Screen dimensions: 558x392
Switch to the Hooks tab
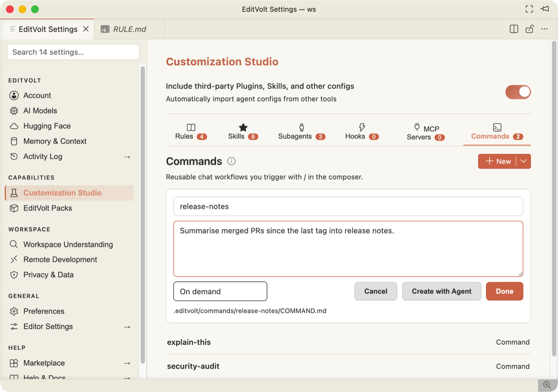(x=362, y=132)
